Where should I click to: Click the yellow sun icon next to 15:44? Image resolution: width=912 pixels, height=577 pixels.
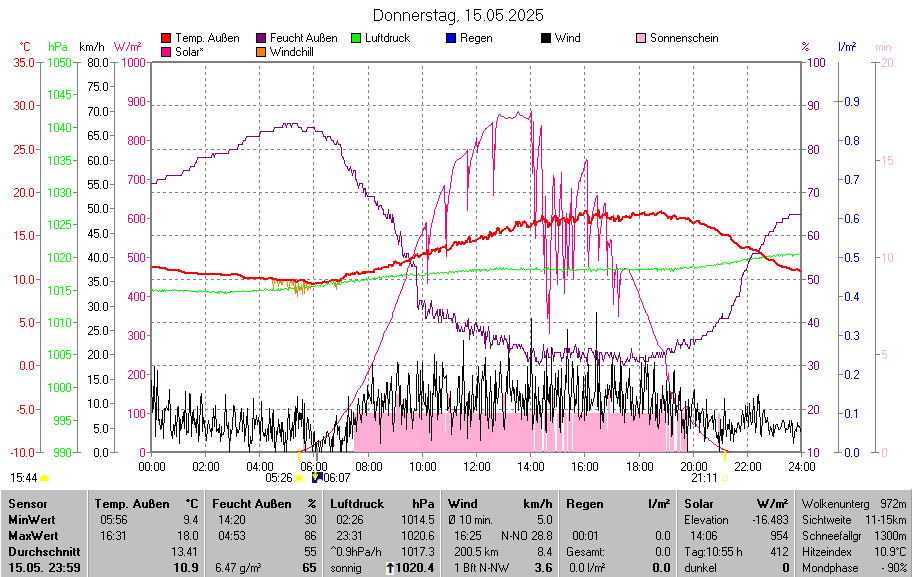click(x=44, y=478)
